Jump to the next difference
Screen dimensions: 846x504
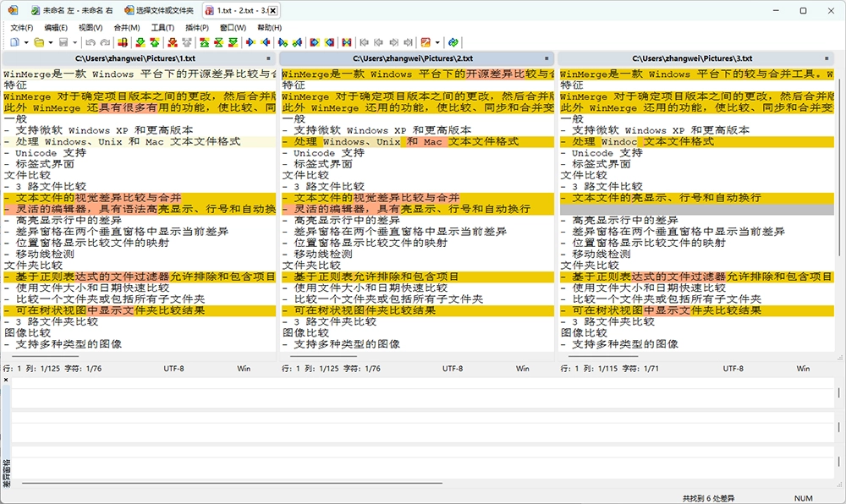(140, 42)
